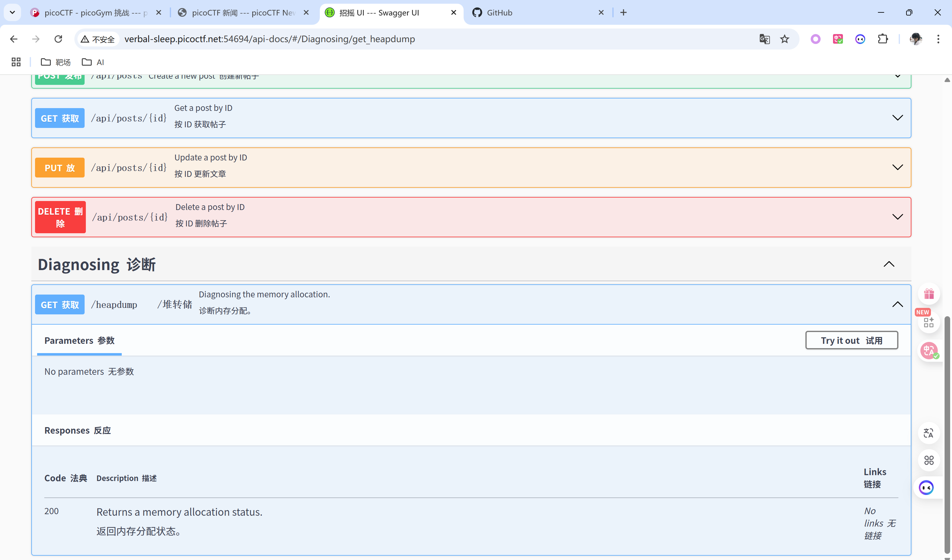
Task: Click the floating gift box icon
Action: point(929,293)
